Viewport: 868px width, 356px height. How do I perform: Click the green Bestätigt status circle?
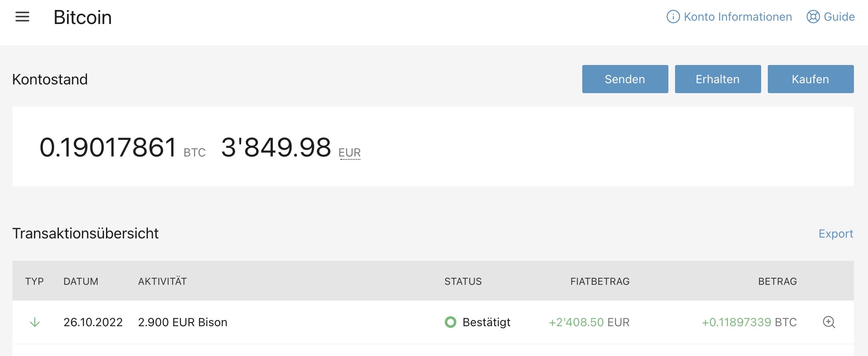[x=450, y=322]
